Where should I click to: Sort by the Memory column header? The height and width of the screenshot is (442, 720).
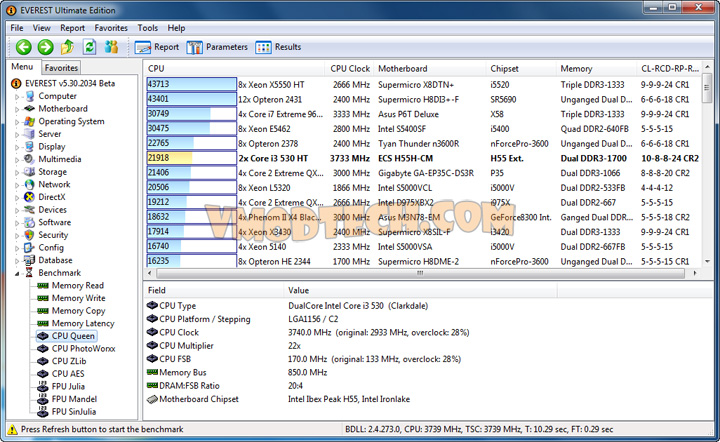596,68
